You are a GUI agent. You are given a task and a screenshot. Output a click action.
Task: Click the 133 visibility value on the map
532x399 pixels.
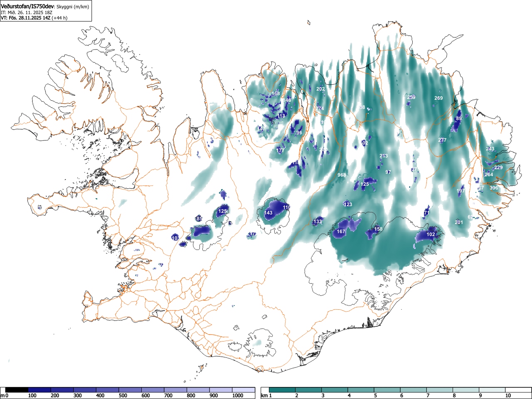[x=318, y=222]
